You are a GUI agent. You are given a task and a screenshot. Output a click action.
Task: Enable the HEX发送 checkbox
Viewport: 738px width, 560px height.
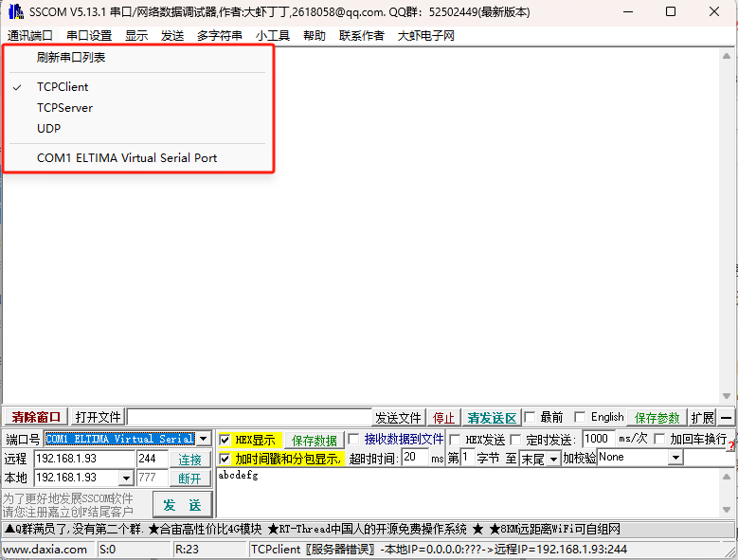[455, 440]
